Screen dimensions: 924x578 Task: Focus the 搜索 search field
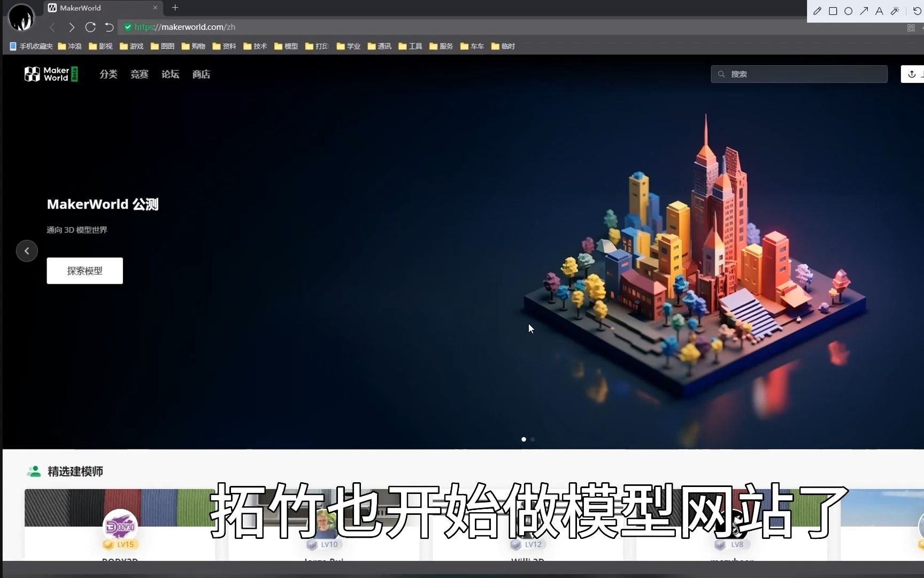[x=799, y=74]
